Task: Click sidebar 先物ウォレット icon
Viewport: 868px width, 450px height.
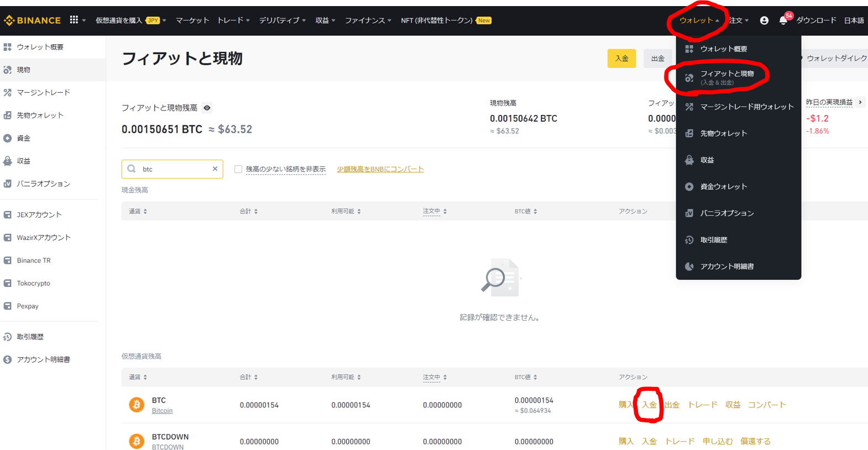Action: (8, 115)
